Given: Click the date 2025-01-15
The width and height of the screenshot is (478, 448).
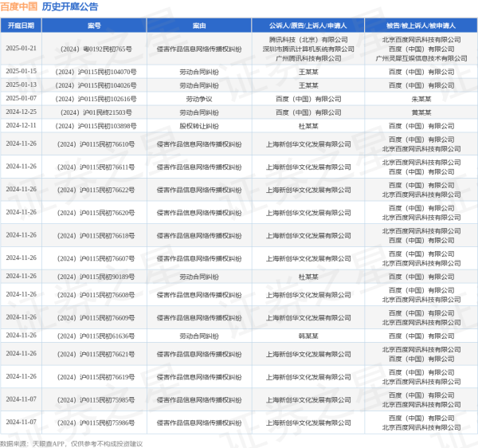Looking at the screenshot, I should click(21, 72).
